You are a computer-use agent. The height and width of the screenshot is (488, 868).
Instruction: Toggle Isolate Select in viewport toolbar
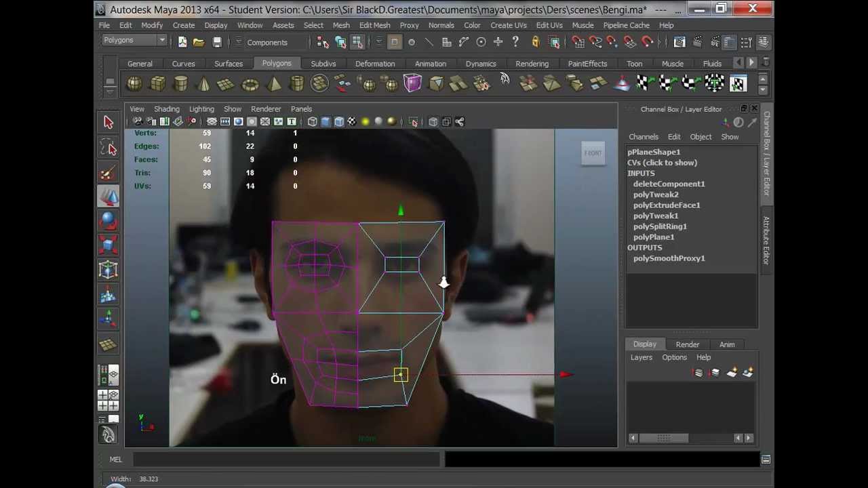coord(413,122)
